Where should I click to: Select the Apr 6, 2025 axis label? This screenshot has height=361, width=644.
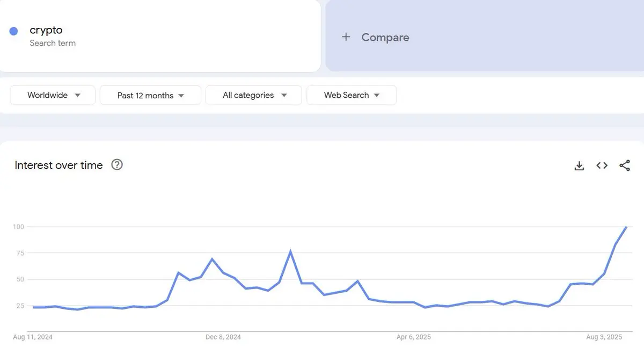(x=414, y=337)
